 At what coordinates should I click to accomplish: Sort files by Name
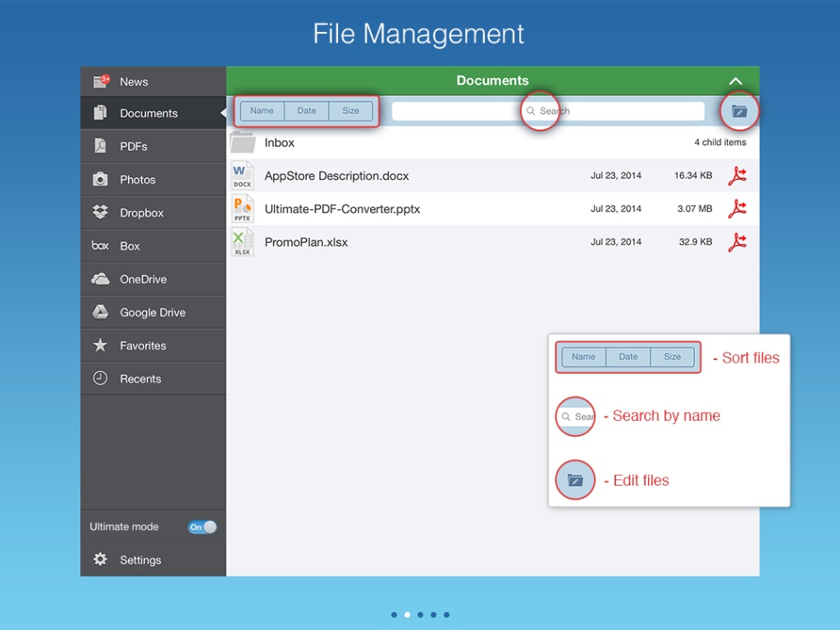point(262,111)
